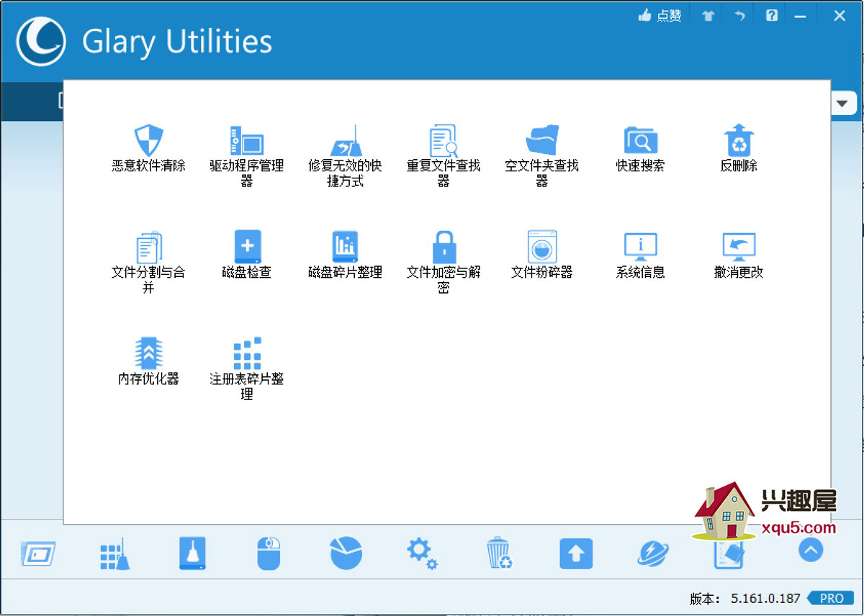This screenshot has width=864, height=616.
Task: Open 撤消更改 restore changes tool
Action: point(739,255)
